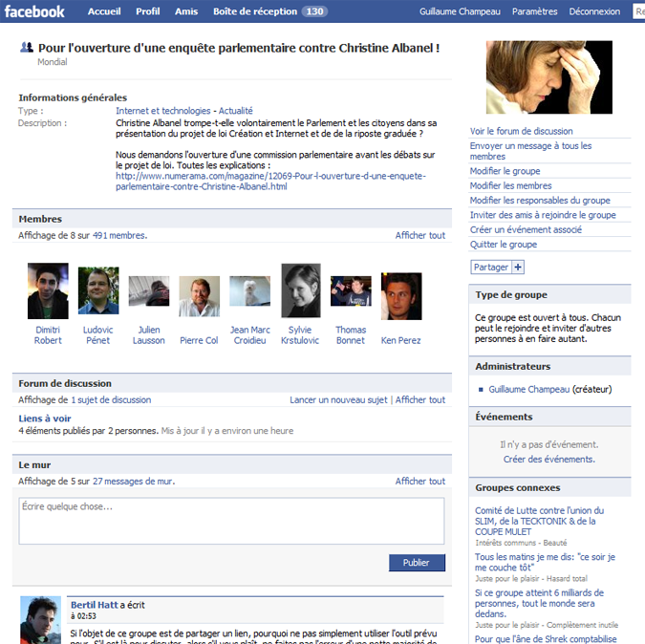Open Sylvie Krstulovic's profile picture

(301, 290)
